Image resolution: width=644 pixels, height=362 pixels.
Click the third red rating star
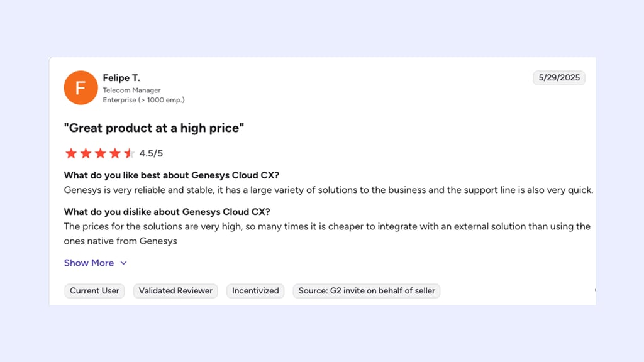point(100,153)
